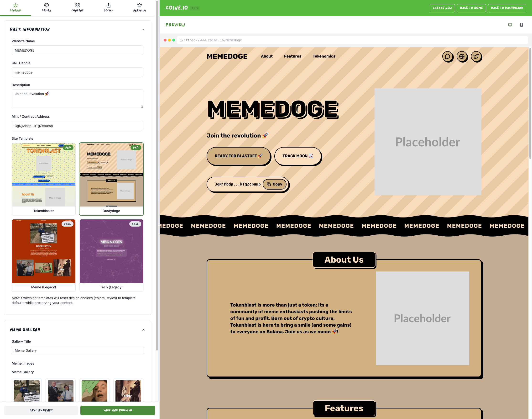Open the Content tab
The image size is (532, 419).
(78, 7)
